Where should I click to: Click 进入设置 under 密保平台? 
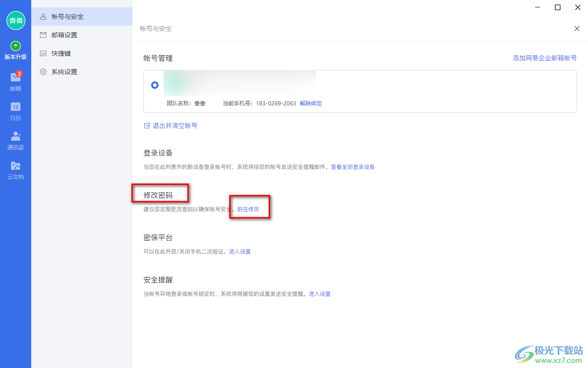(240, 252)
